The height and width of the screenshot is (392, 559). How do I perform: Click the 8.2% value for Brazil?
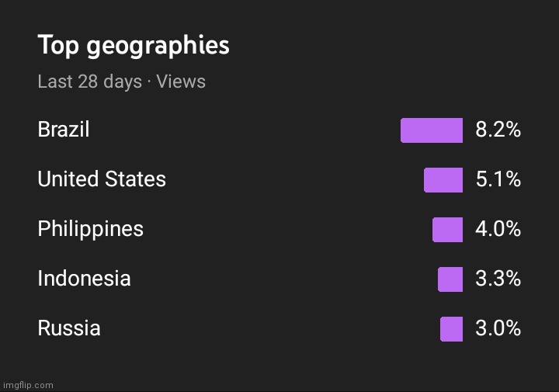(498, 130)
